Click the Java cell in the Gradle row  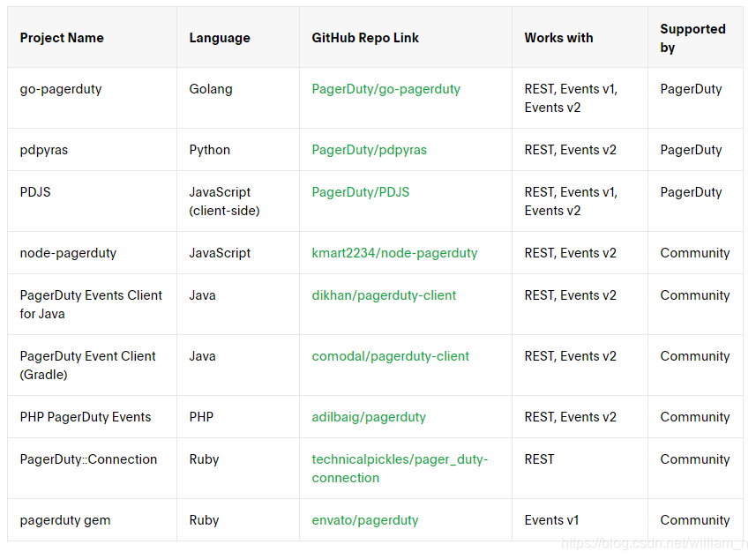(238, 365)
